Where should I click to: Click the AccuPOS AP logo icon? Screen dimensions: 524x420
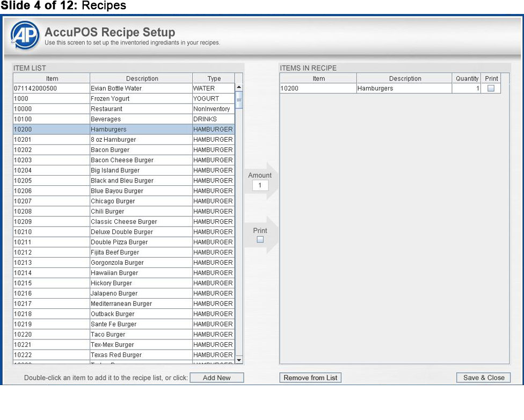click(25, 35)
